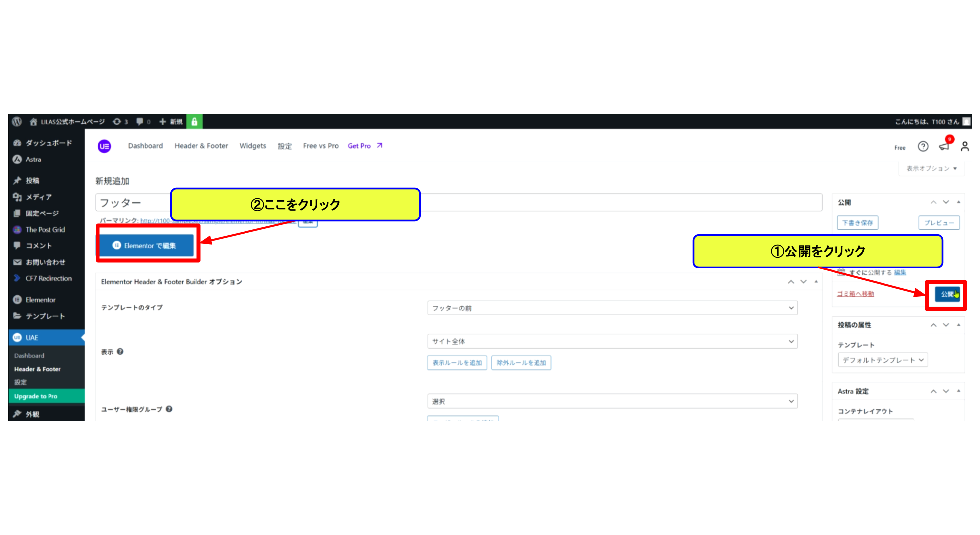Click 表示ルールを追加 button

[x=457, y=363]
